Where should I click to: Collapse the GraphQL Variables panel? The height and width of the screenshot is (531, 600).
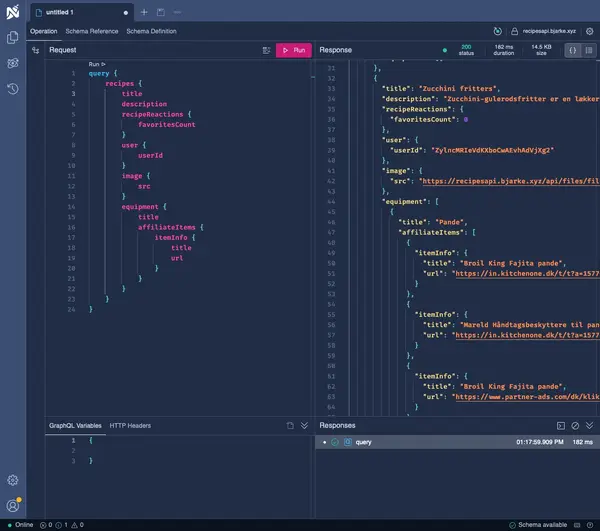click(x=304, y=425)
